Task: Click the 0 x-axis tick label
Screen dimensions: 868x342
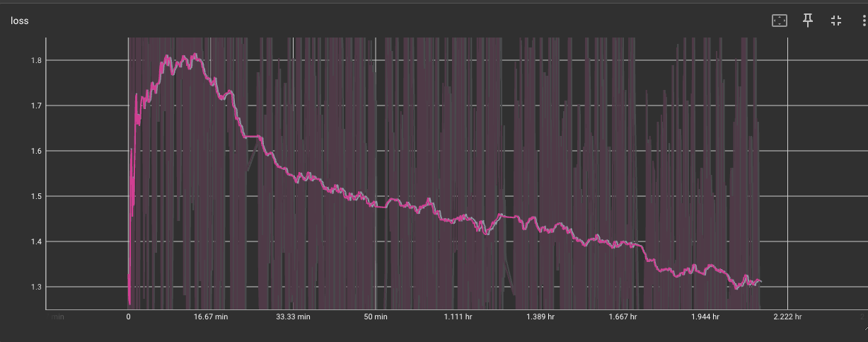Action: (128, 317)
